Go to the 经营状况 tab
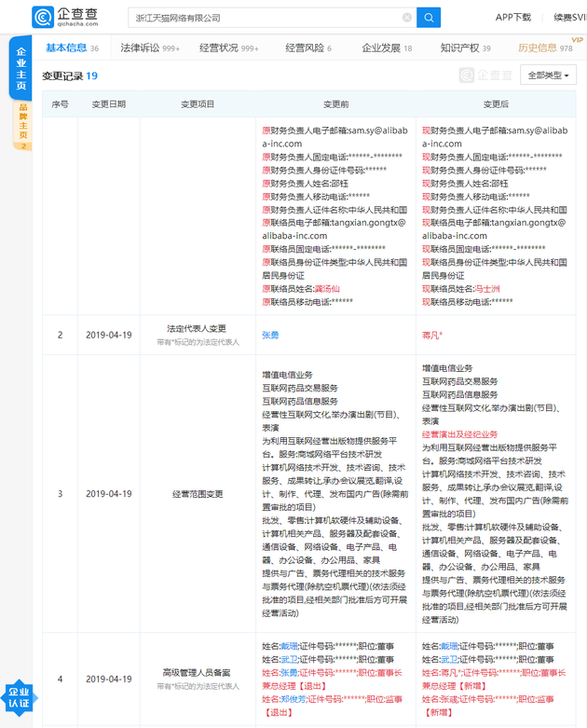This screenshot has width=587, height=728. [221, 48]
